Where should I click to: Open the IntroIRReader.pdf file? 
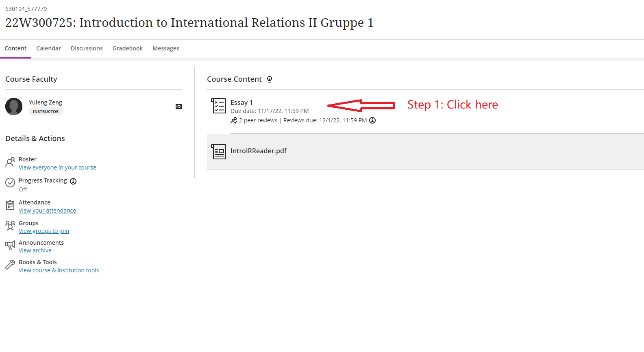(259, 151)
